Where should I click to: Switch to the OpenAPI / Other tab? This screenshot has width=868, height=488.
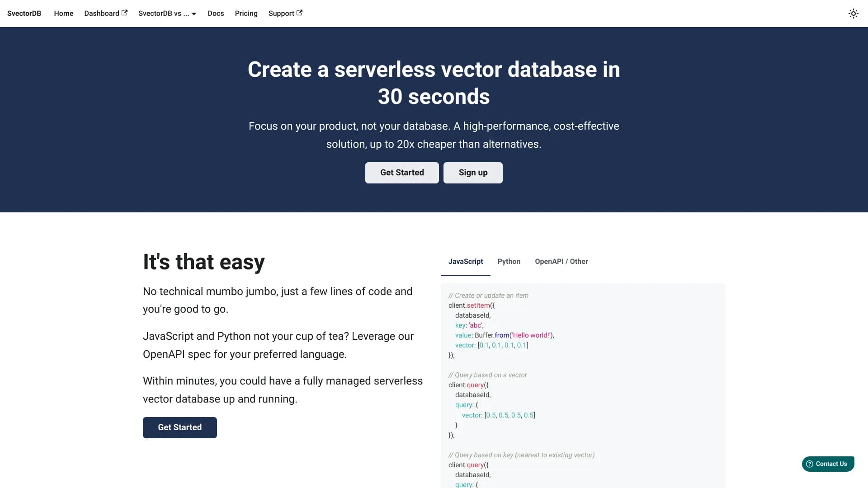561,262
